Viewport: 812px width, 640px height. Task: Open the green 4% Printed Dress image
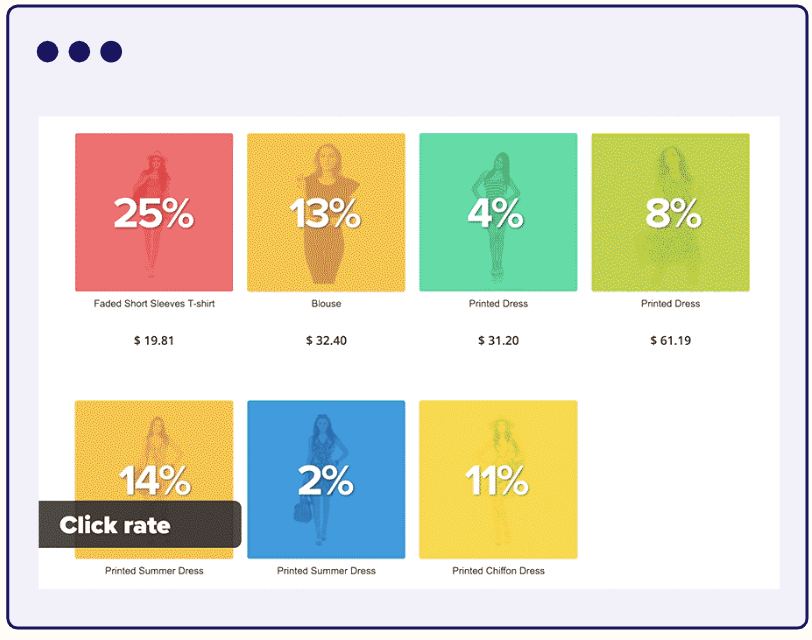498,212
